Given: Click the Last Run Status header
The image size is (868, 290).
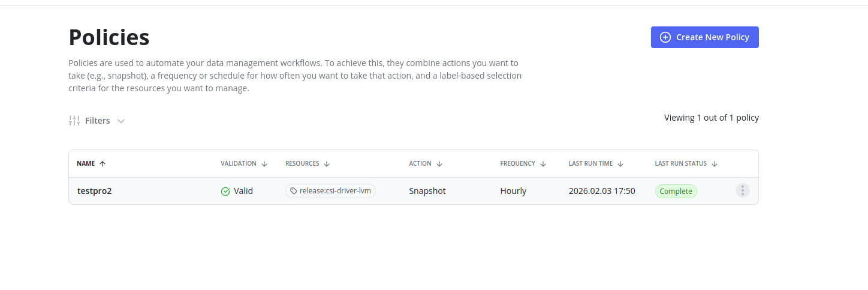Looking at the screenshot, I should coord(680,163).
